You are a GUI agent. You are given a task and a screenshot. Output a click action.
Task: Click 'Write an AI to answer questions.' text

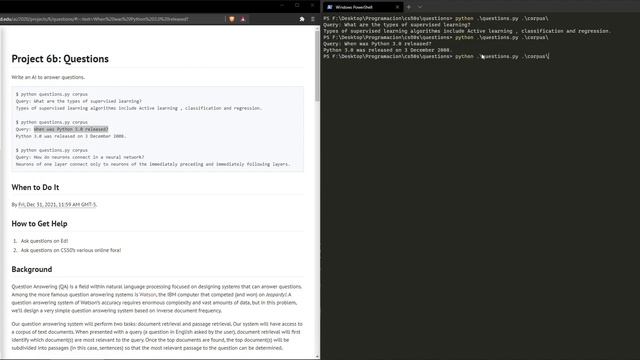point(48,77)
